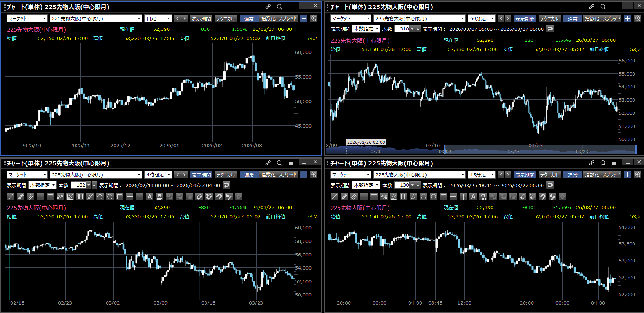Viewport: 644px width, 313px height.
Task: Reset display period in 60分足 chart
Action: [550, 29]
